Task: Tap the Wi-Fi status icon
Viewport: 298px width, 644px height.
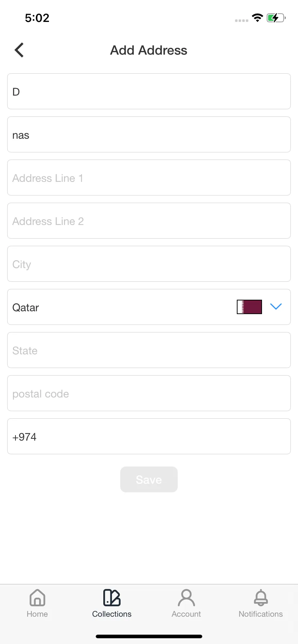Action: [257, 18]
